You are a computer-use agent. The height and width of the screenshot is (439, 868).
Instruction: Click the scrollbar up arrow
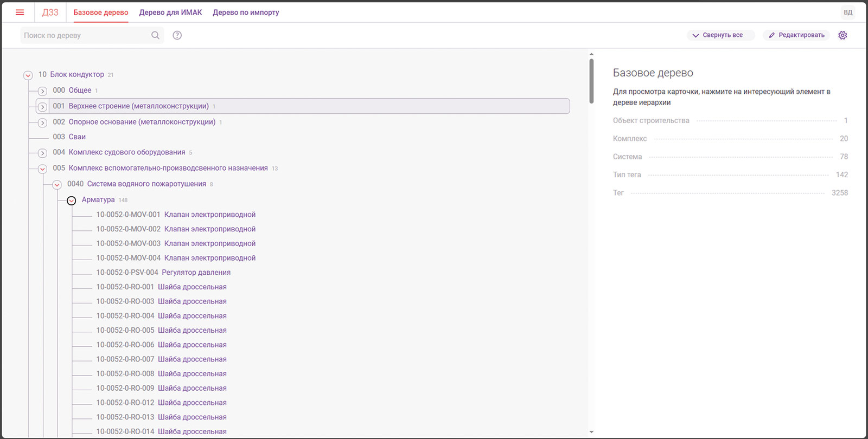pos(591,54)
